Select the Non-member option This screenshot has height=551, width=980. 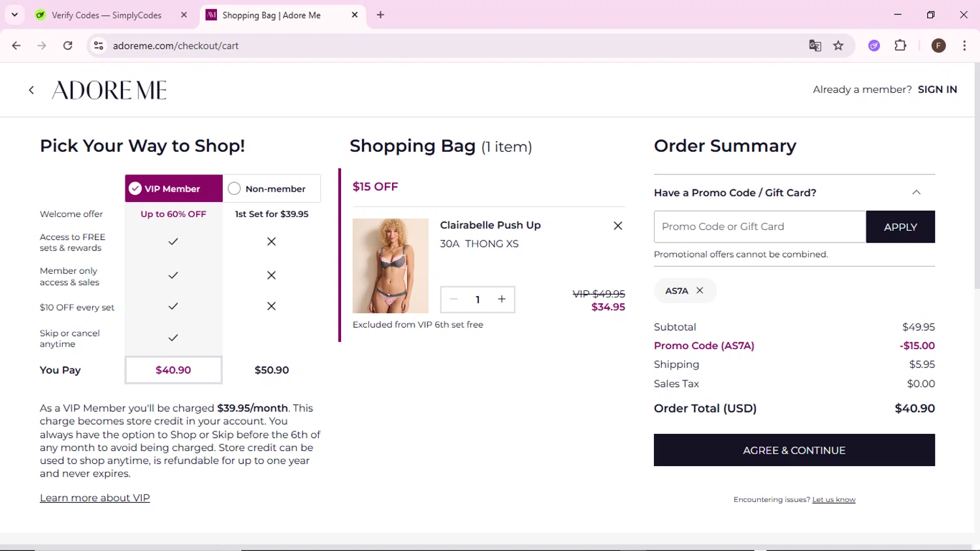tap(272, 188)
